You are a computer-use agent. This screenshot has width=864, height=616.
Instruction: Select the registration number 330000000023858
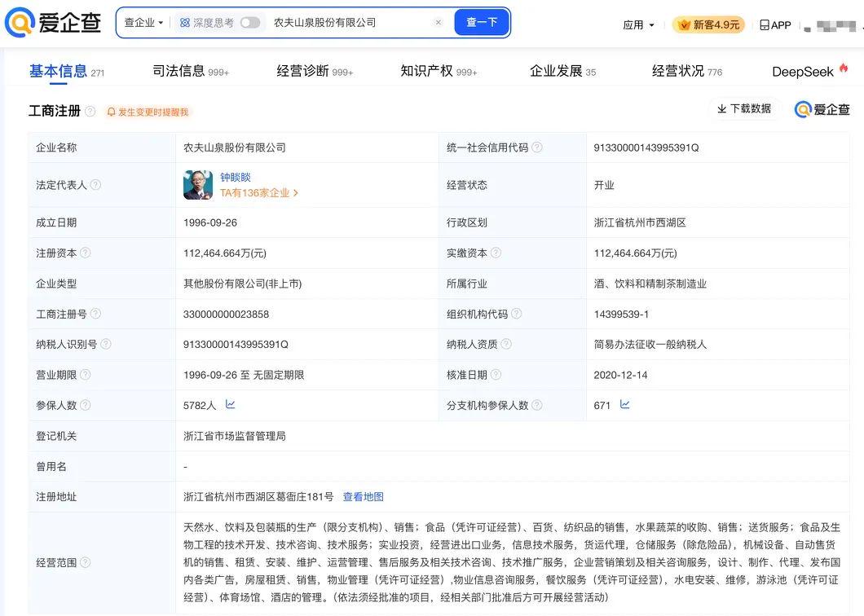point(226,314)
